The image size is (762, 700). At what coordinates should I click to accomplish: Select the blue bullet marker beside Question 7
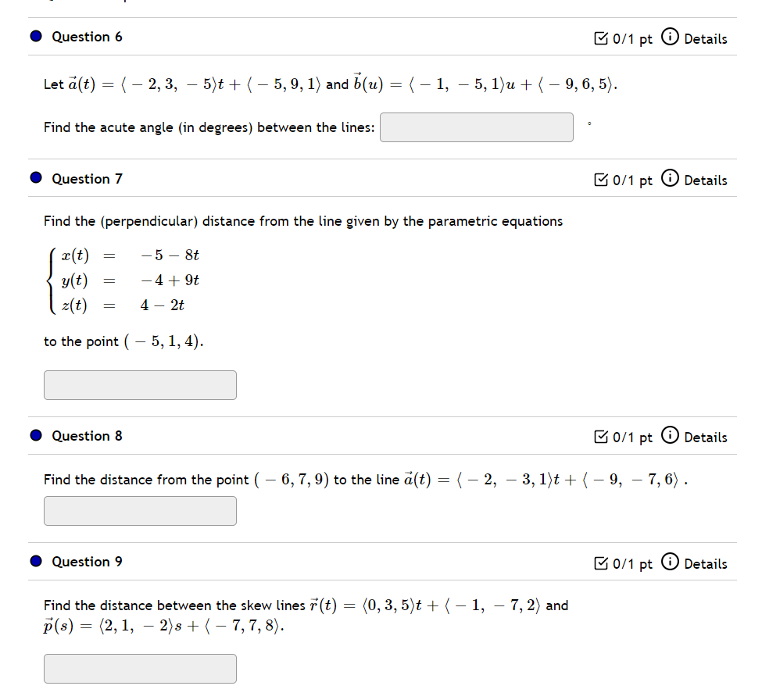(34, 177)
